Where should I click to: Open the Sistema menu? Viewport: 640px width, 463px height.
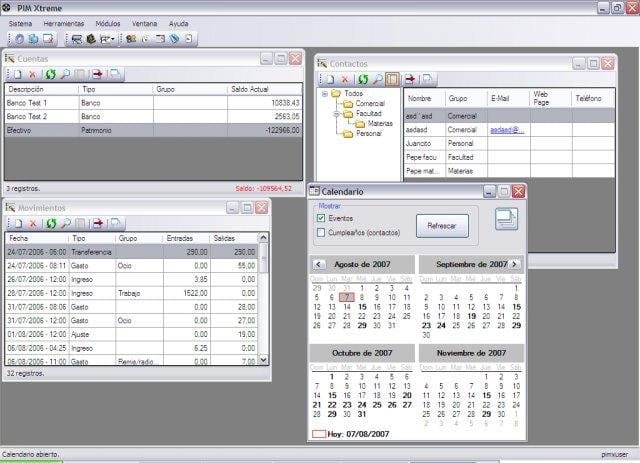(20, 24)
